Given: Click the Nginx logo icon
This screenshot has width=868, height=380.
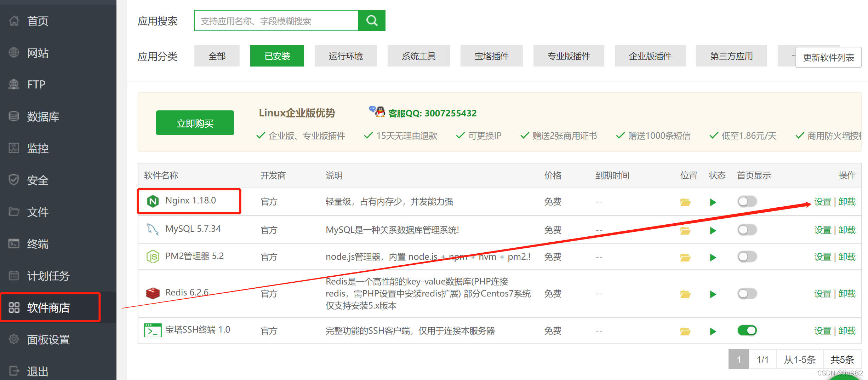Looking at the screenshot, I should pyautogui.click(x=153, y=201).
